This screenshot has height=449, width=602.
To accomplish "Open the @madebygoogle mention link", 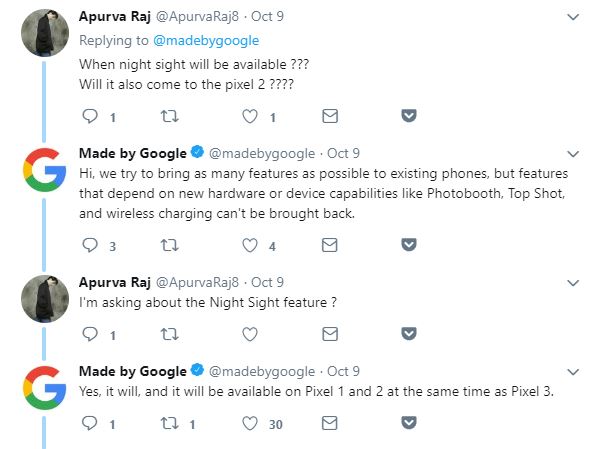I will tap(205, 40).
